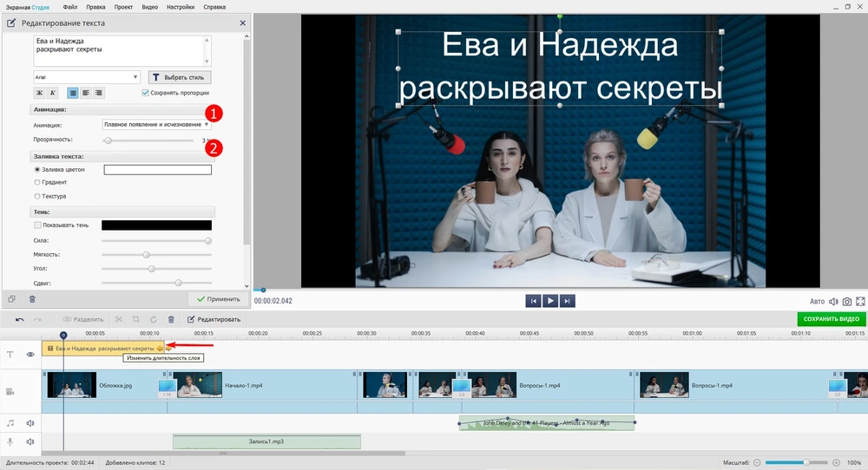Click the 'Применить' button
868x470 pixels.
[x=218, y=299]
